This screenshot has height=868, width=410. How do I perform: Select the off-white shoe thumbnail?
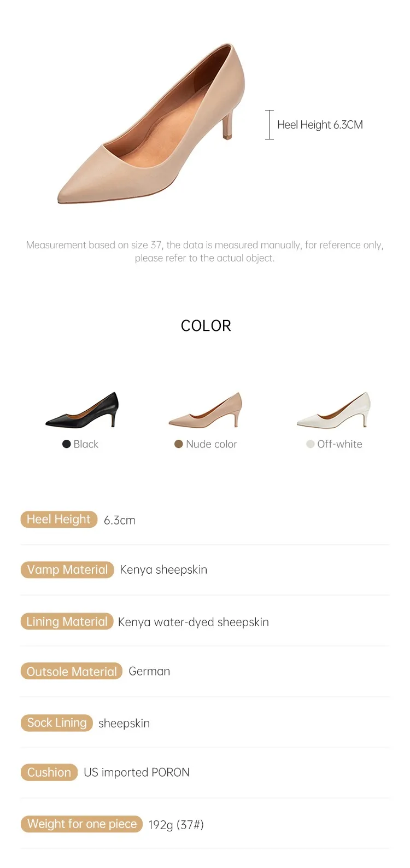(333, 410)
